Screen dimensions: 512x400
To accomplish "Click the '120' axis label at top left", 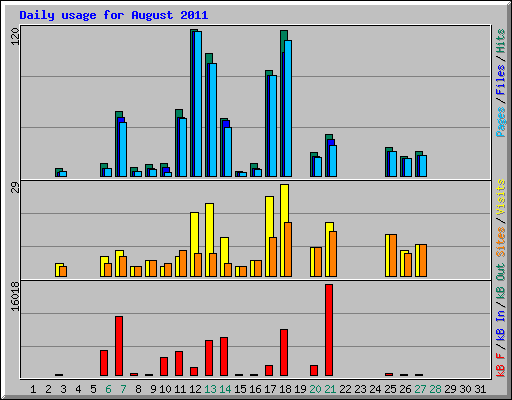I will tap(16, 37).
